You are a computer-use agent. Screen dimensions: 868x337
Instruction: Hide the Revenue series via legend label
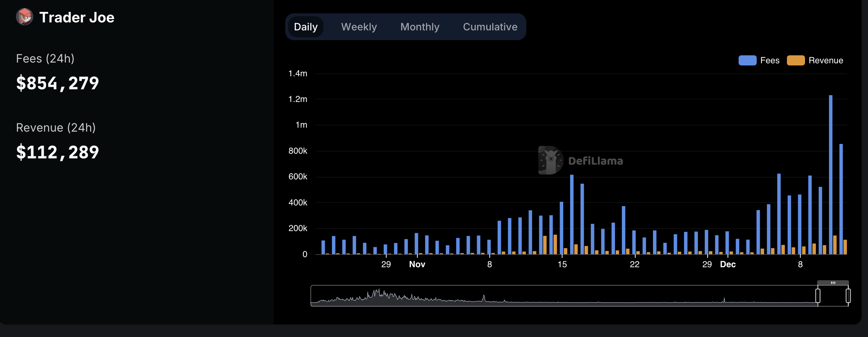826,60
